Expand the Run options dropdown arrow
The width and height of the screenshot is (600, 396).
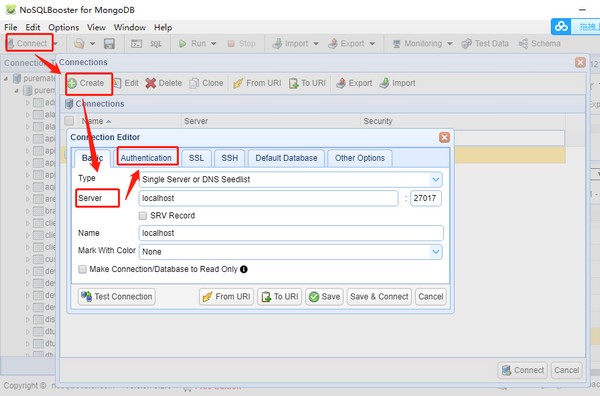214,44
